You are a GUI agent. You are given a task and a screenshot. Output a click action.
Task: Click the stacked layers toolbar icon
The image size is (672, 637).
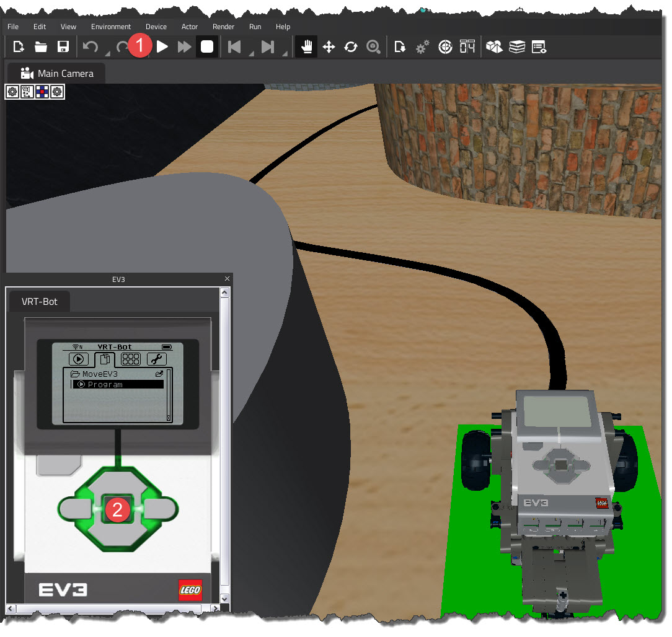coord(517,46)
